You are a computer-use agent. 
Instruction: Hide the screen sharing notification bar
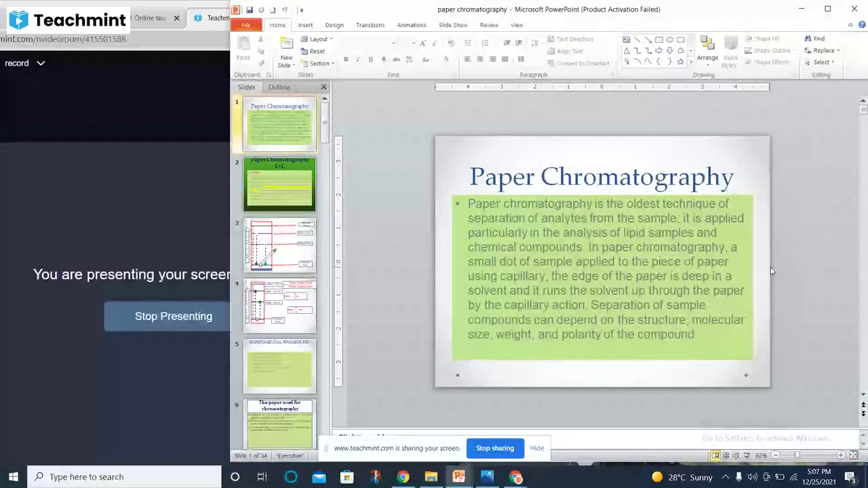[537, 448]
